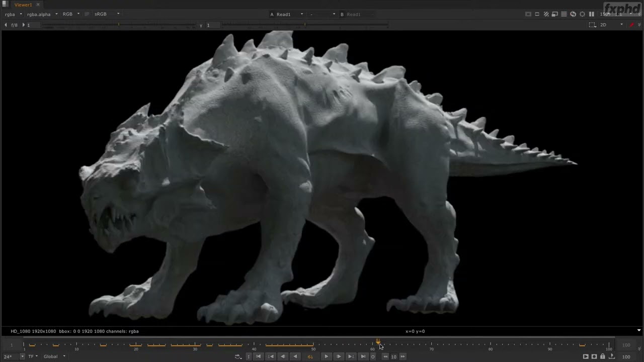Click the HD_1080 1920x1080 format text

33,331
